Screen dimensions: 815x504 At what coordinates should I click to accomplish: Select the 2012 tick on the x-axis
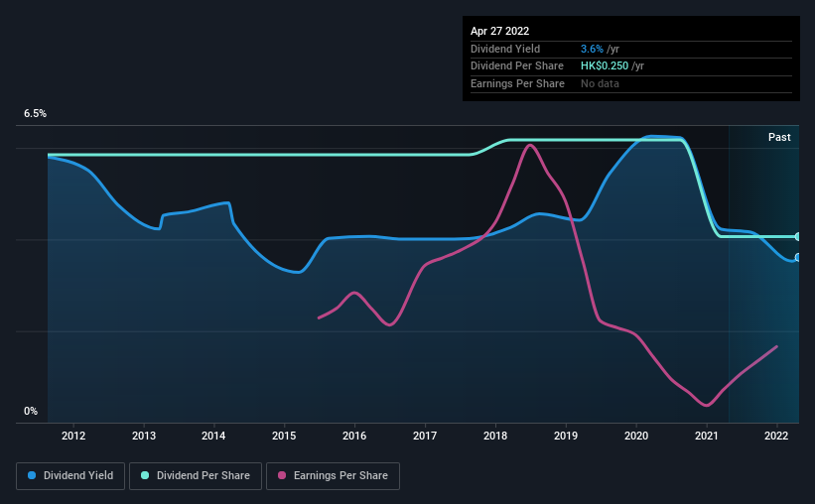pyautogui.click(x=73, y=436)
